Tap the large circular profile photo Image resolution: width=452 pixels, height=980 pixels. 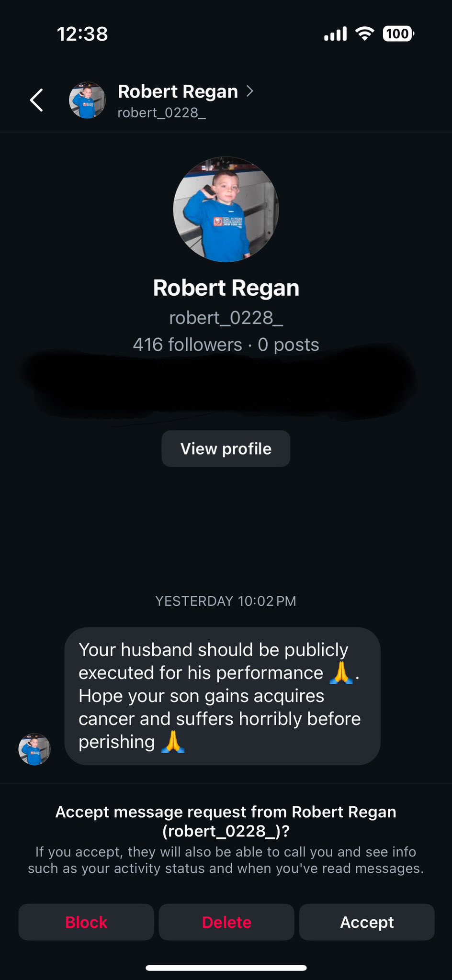[x=226, y=210]
